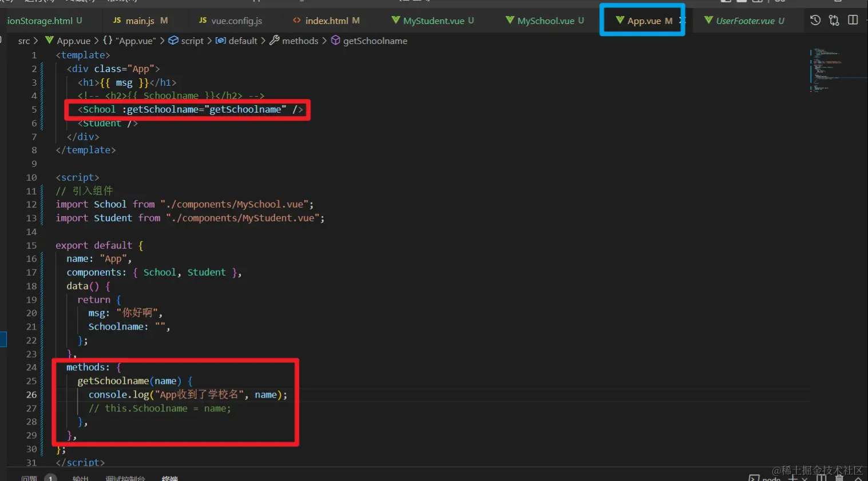868x481 pixels.
Task: Open the timeline history icon in editor toolbar
Action: [x=815, y=21]
